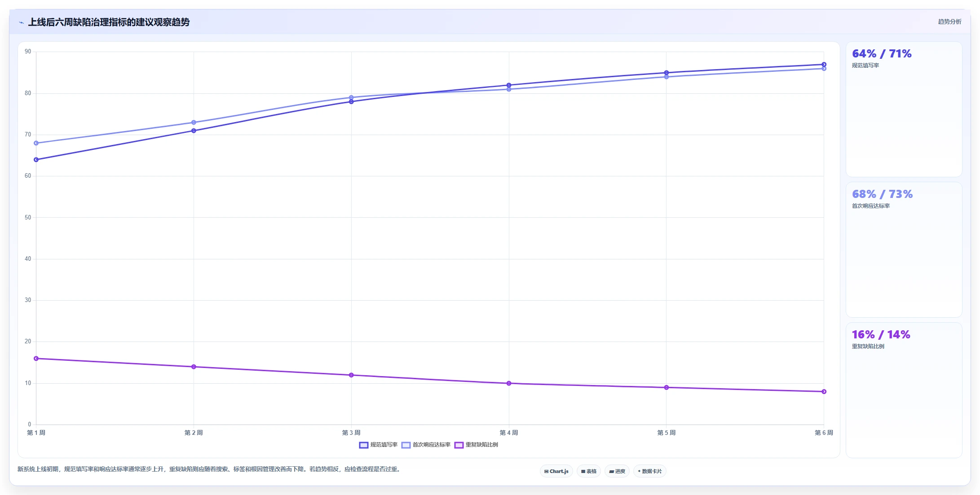Click the title 上线后六周缺陷治理指标的建议观察趋势
This screenshot has width=980, height=495.
coord(109,22)
